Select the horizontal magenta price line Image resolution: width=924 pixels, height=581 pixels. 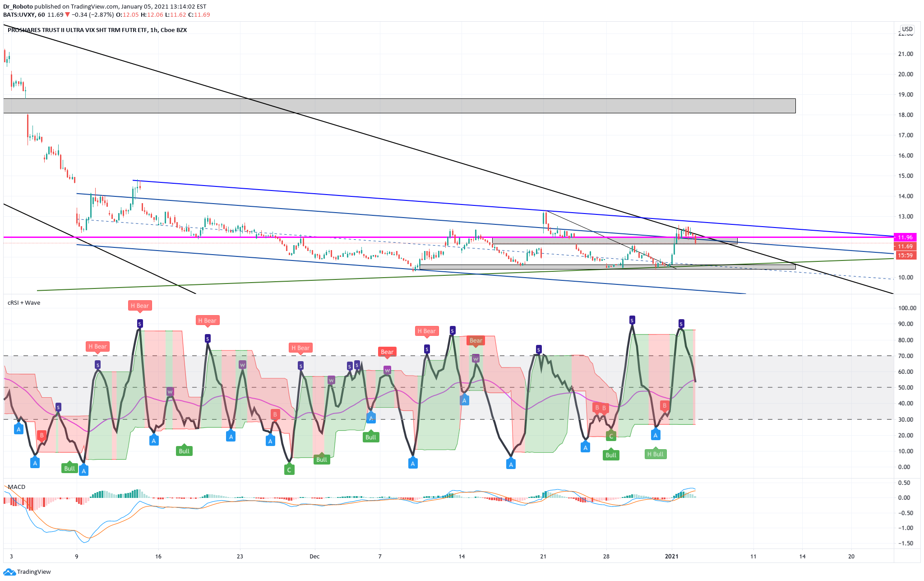click(448, 237)
